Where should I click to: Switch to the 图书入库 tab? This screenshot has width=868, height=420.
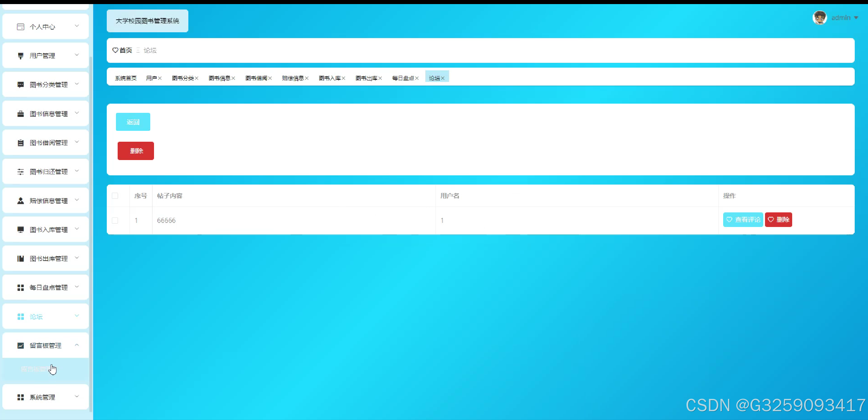[329, 78]
